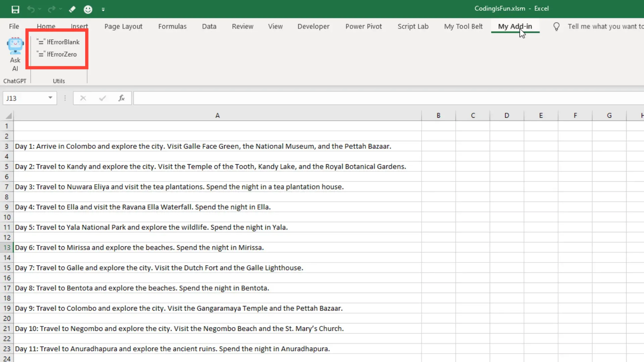Click the Insert Function fx icon

tap(121, 98)
